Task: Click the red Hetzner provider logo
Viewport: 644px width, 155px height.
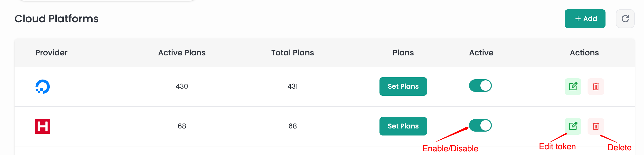Action: pos(43,126)
